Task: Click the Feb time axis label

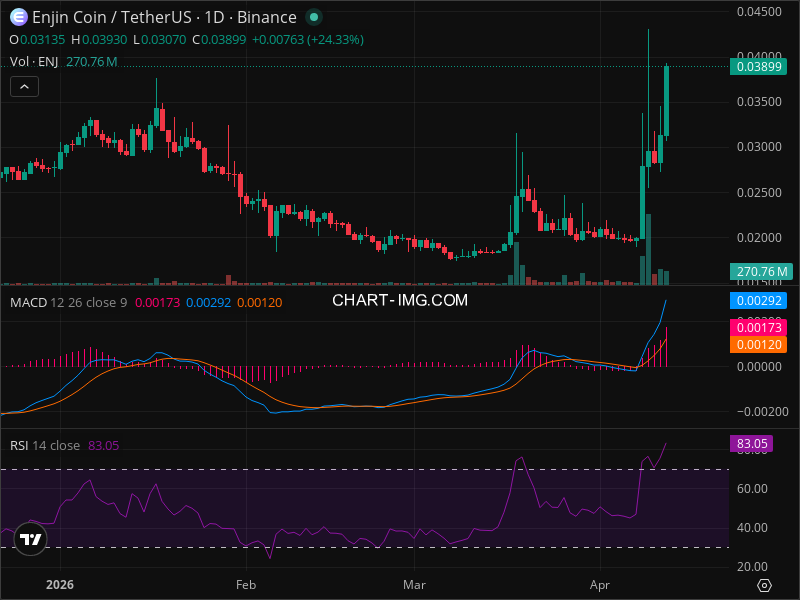Action: 246,585
